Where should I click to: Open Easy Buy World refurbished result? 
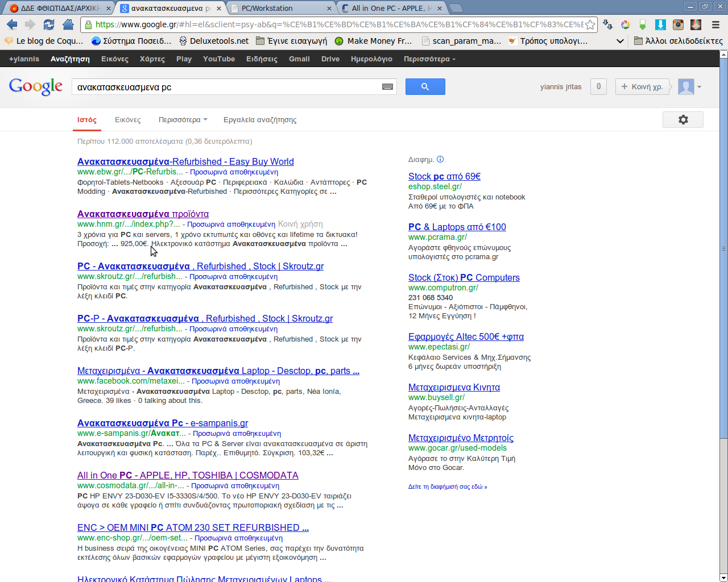(185, 161)
